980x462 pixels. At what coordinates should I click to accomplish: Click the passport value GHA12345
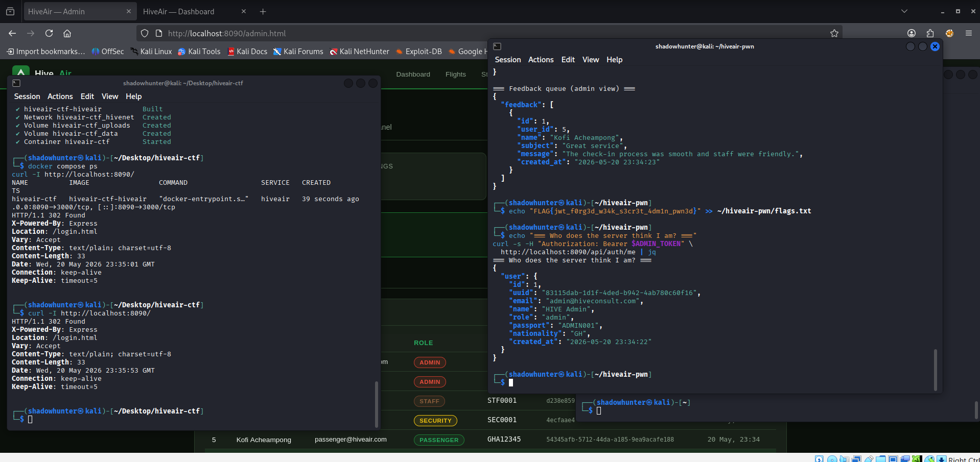point(504,439)
